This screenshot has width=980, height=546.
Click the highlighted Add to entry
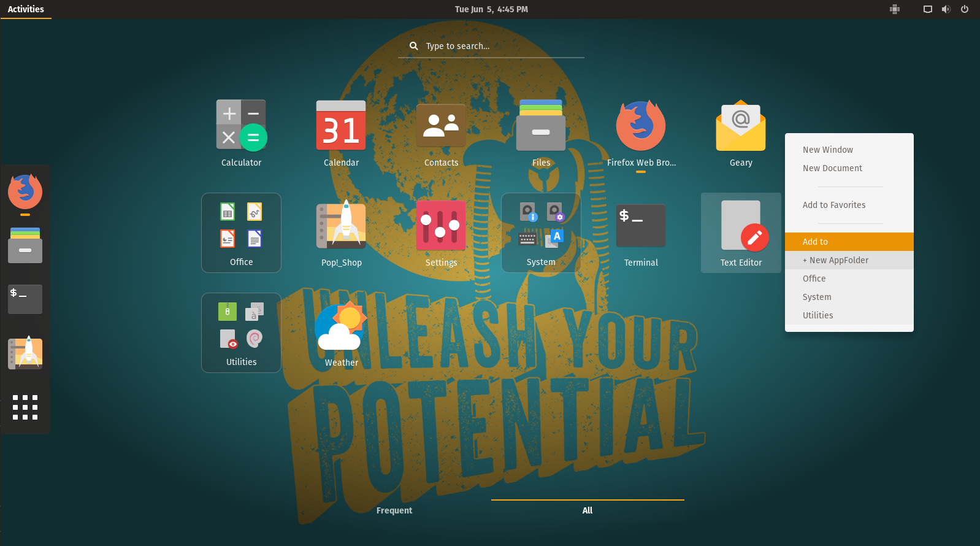pyautogui.click(x=849, y=242)
